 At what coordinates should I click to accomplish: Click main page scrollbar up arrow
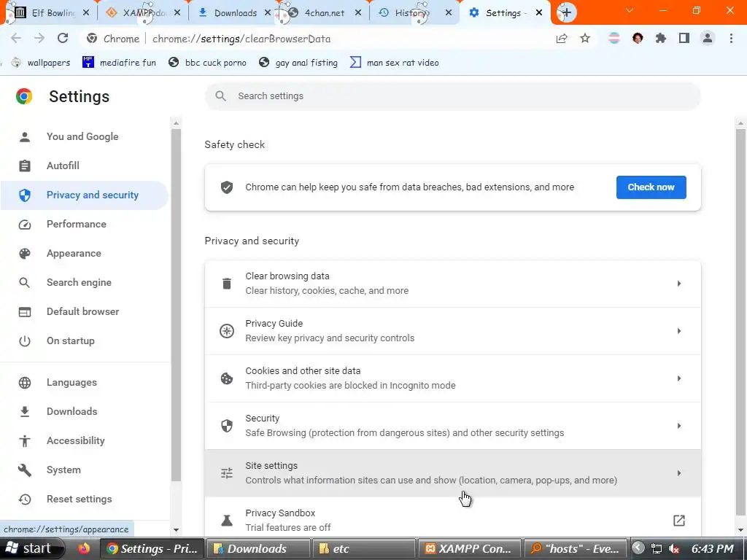(x=740, y=123)
